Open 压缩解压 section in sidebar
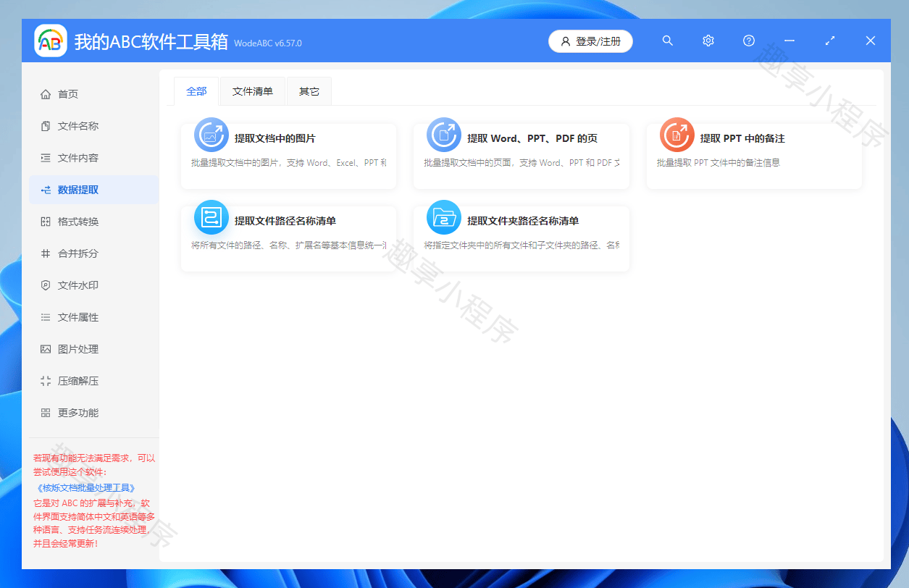 tap(94, 381)
